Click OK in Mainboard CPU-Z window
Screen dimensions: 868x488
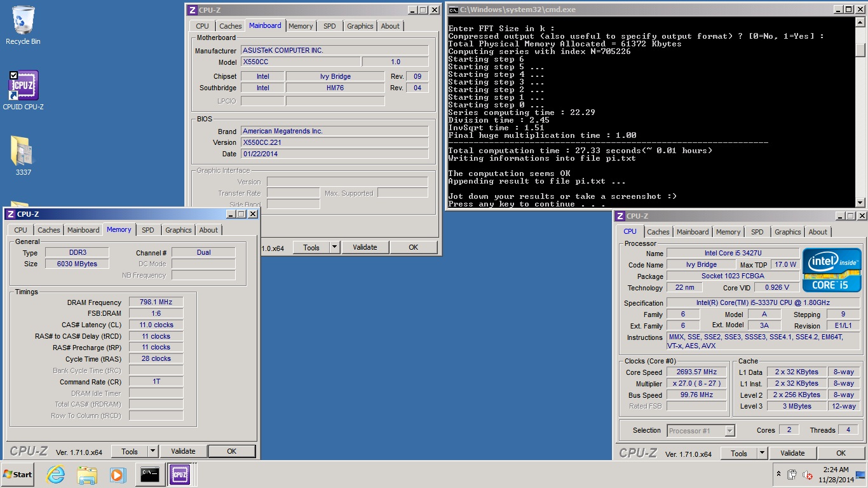click(413, 247)
